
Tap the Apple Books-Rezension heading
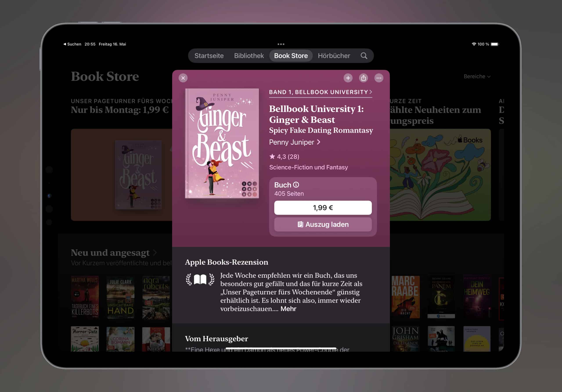coord(226,262)
